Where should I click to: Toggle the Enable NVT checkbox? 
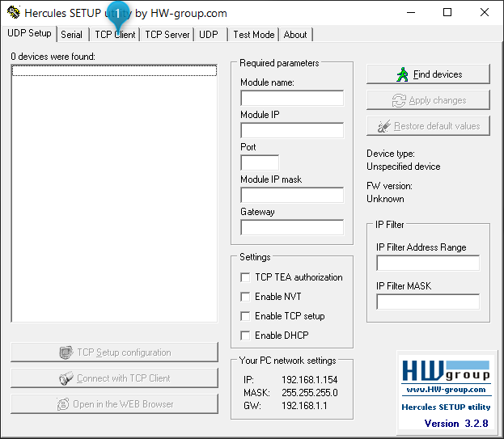point(245,297)
